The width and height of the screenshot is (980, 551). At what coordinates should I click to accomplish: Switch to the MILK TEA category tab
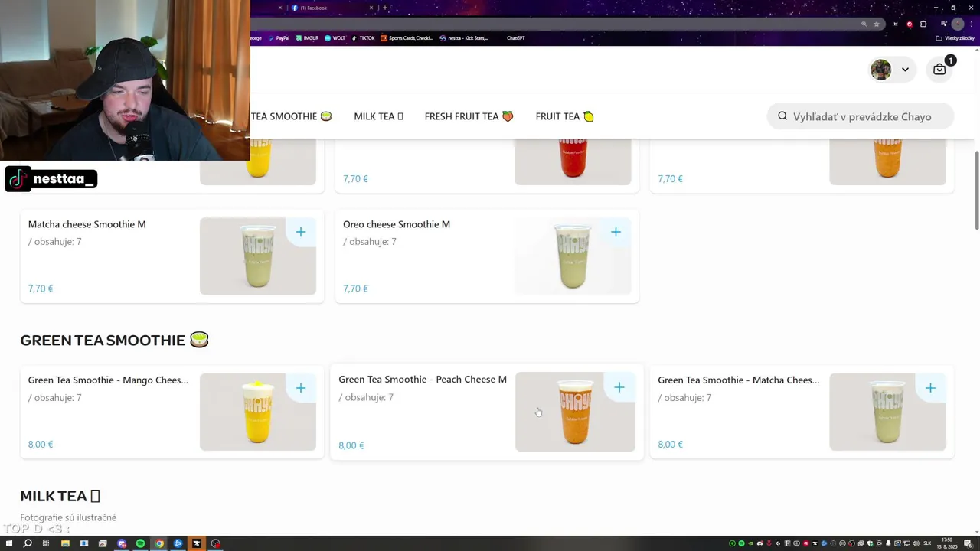point(378,116)
